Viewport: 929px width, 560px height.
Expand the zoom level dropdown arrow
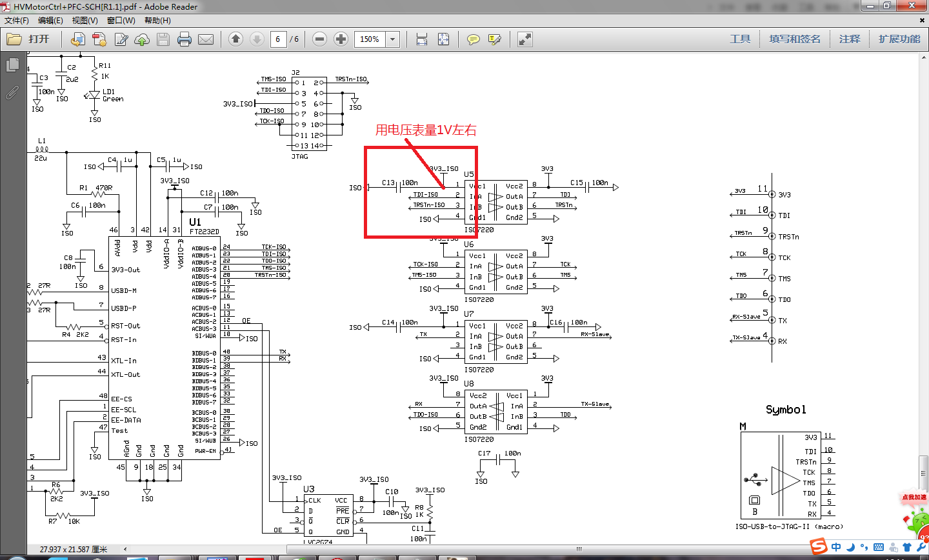393,39
